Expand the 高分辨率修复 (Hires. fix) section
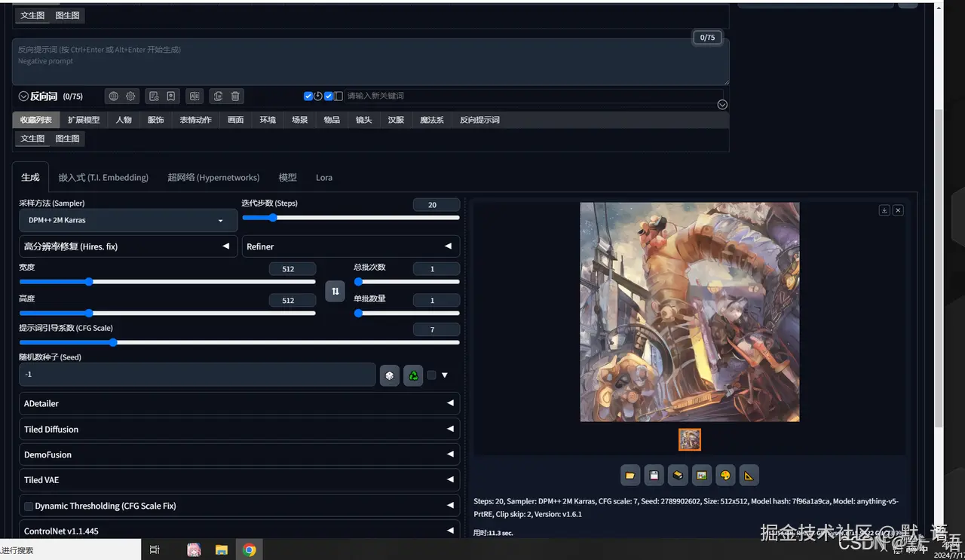The width and height of the screenshot is (965, 560). [x=128, y=246]
